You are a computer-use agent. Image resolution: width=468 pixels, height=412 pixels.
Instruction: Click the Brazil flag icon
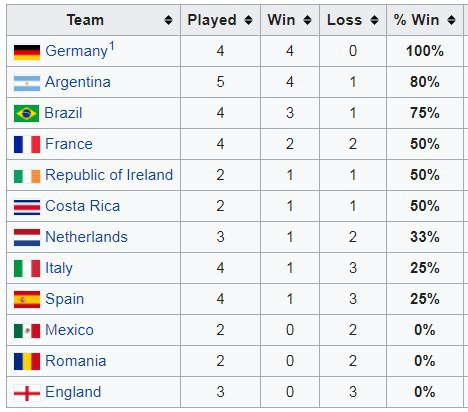[x=26, y=113]
